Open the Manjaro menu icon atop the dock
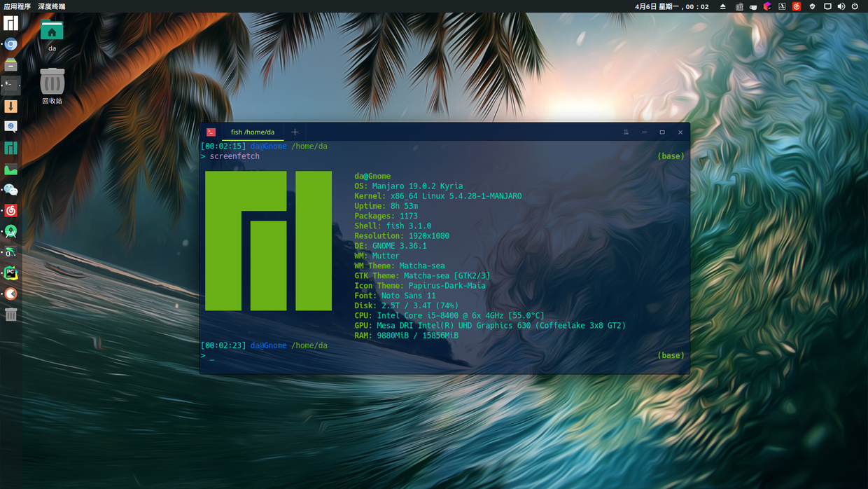Image resolution: width=868 pixels, height=489 pixels. 10,23
